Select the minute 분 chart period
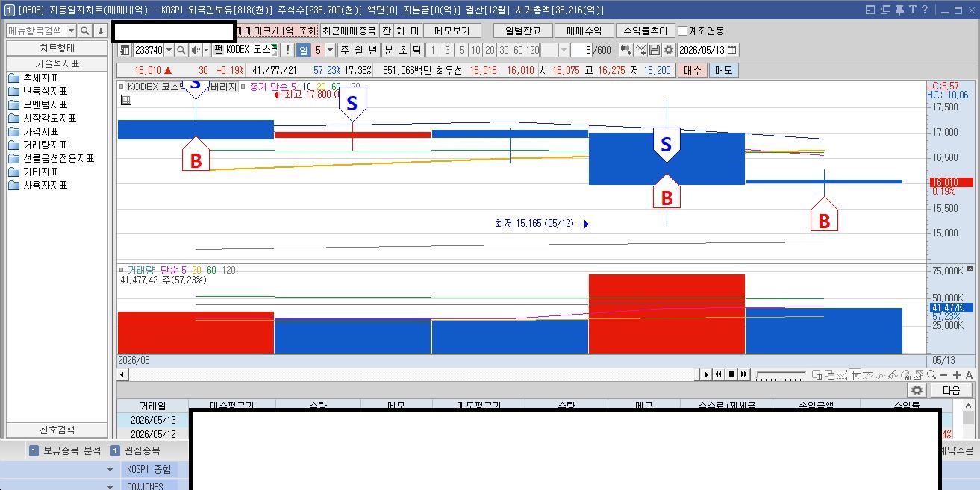Screen dimensions: 980x490 click(x=389, y=50)
